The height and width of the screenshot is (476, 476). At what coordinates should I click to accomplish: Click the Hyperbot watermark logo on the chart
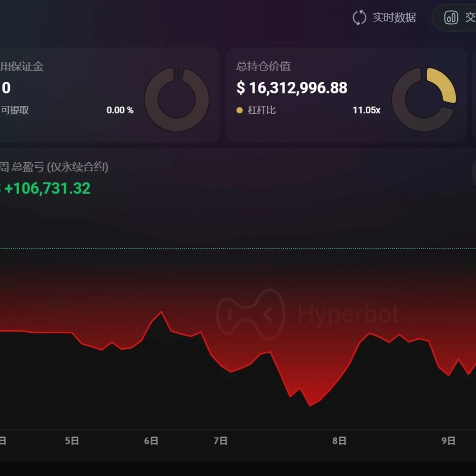click(x=251, y=314)
